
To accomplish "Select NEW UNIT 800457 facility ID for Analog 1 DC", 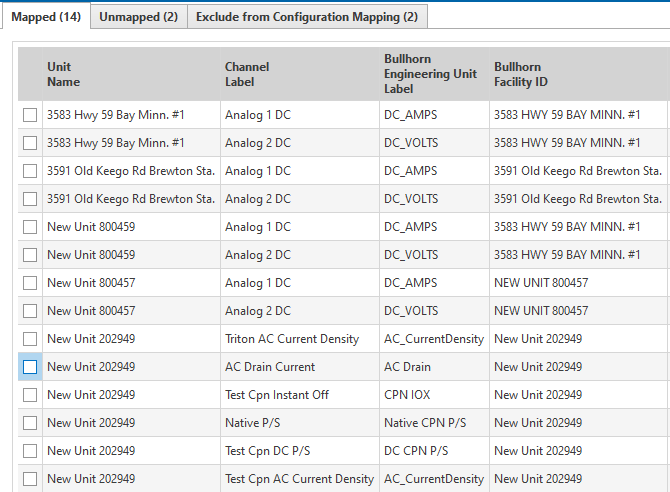I will 579,283.
